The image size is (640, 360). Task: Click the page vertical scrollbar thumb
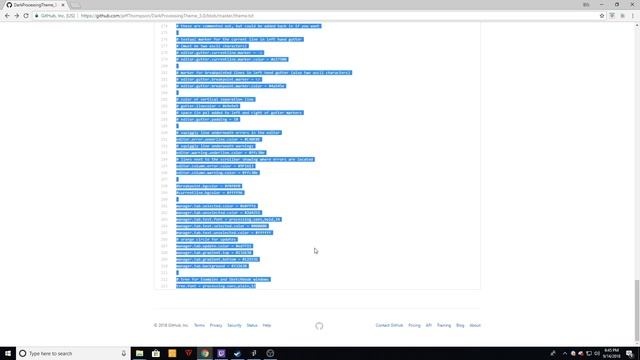(637, 310)
